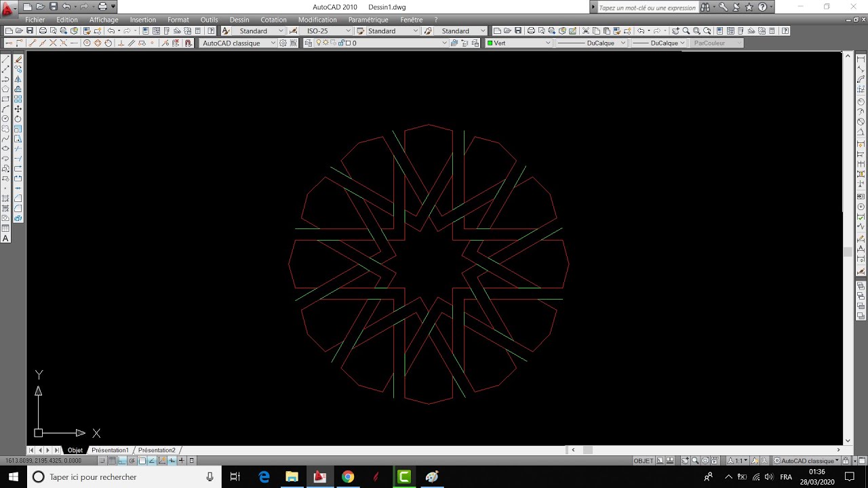Screen dimensions: 868x488
Task: Open the Affichage menu
Action: [x=104, y=20]
